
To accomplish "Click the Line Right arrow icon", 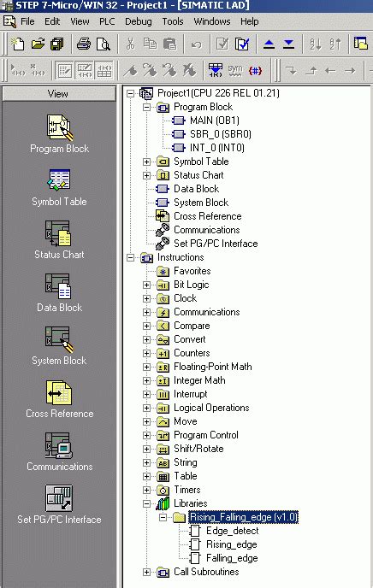I will (350, 70).
